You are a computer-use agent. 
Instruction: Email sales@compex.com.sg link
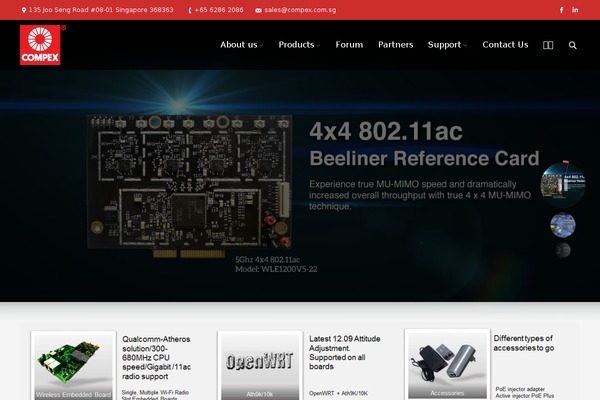point(300,10)
